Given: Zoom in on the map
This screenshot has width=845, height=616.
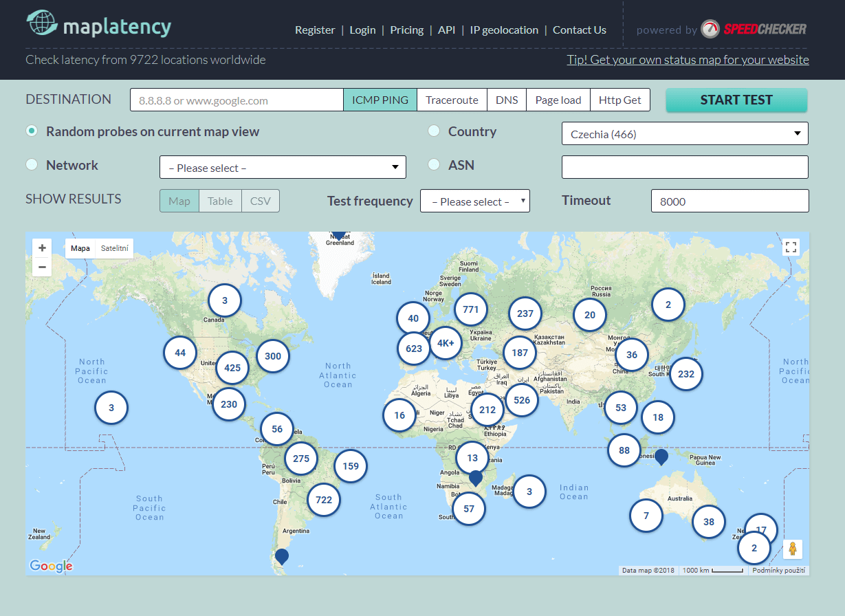Looking at the screenshot, I should (x=42, y=248).
